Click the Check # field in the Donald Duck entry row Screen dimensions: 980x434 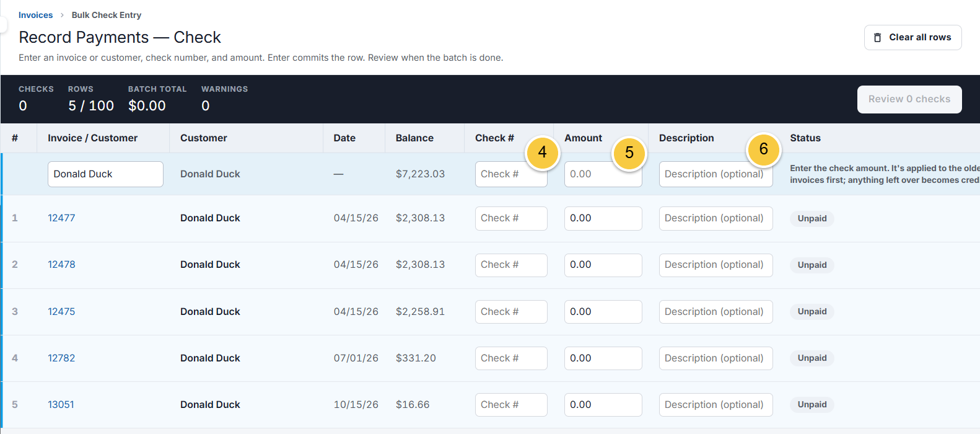click(x=511, y=174)
